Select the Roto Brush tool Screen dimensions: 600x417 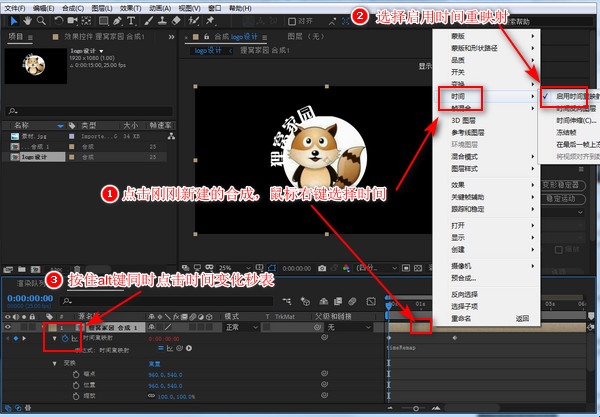pos(194,21)
